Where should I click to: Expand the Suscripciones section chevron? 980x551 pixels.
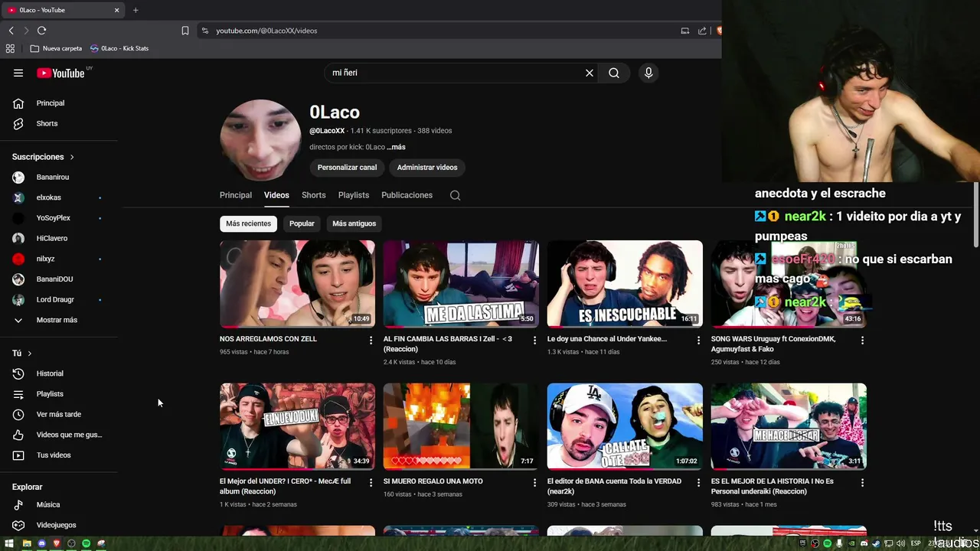coord(72,157)
